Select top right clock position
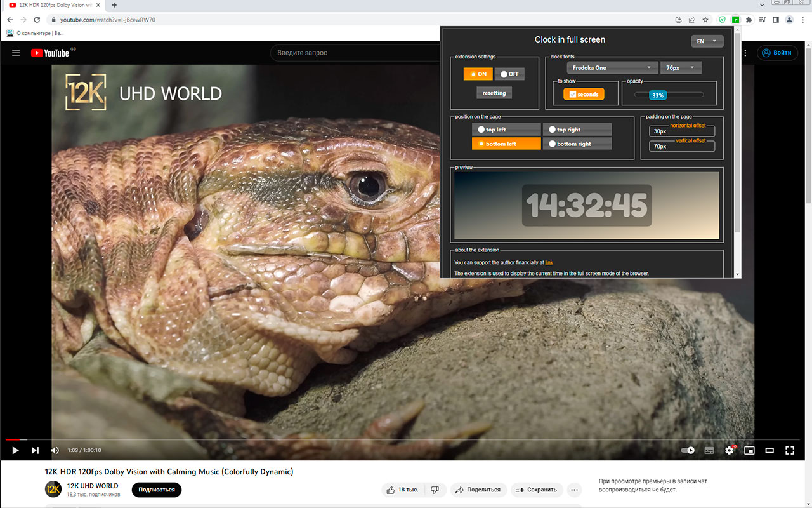This screenshot has height=508, width=812. coord(577,130)
